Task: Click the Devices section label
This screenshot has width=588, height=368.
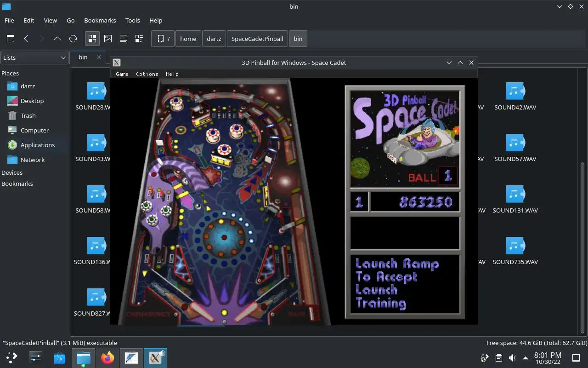Action: [x=12, y=172]
